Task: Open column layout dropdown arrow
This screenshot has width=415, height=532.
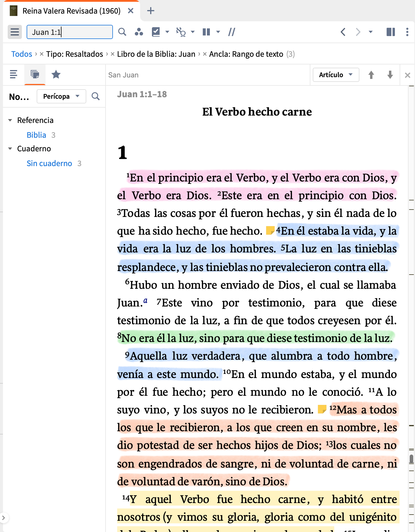Action: [x=218, y=32]
